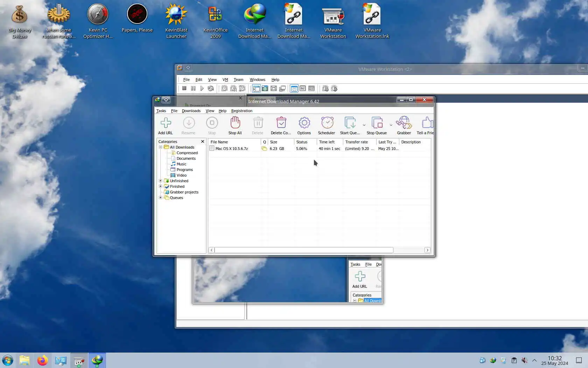Expand the Finished category node
Screen dimensions: 588x368
click(x=161, y=186)
